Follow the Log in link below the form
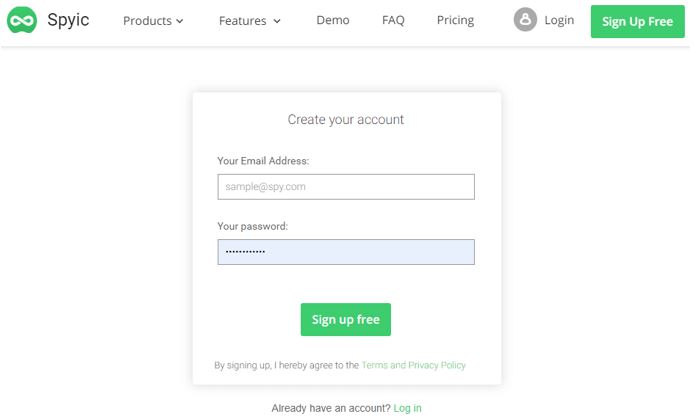The image size is (695, 418). click(x=407, y=408)
